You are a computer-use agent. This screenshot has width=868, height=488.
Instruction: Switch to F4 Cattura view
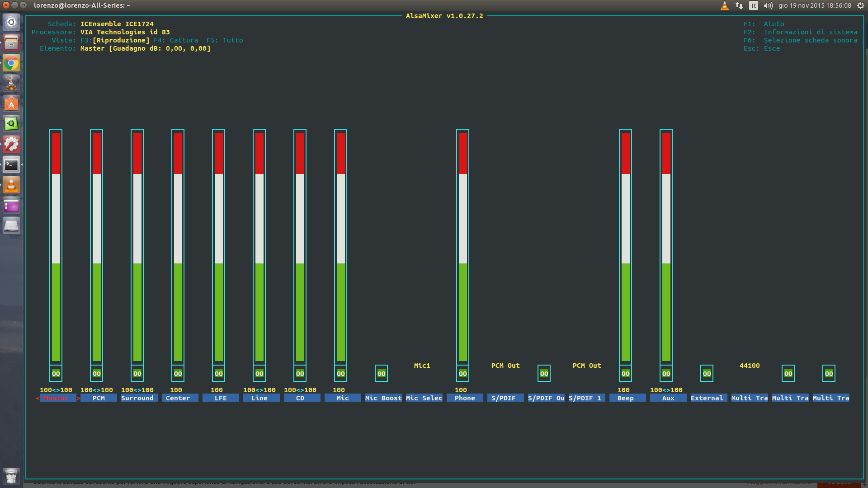coord(176,40)
